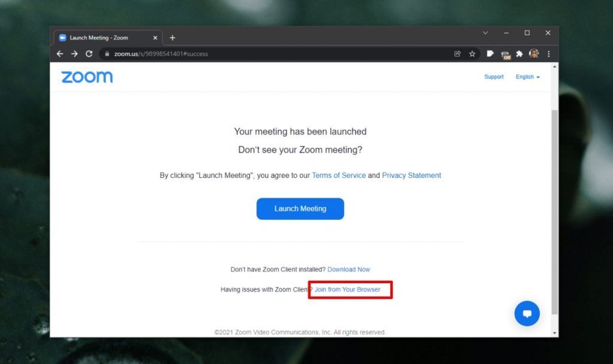
Task: Open the Chrome extensions puzzle icon
Action: tap(519, 53)
